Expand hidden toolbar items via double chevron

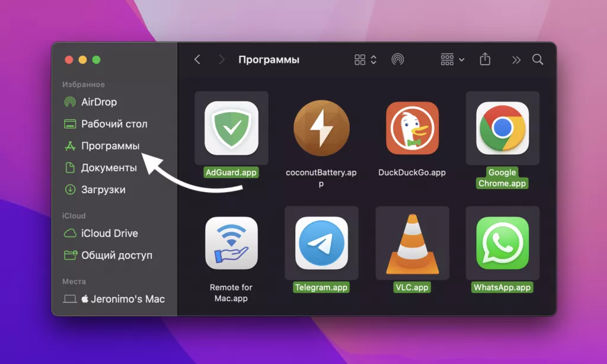[x=516, y=59]
